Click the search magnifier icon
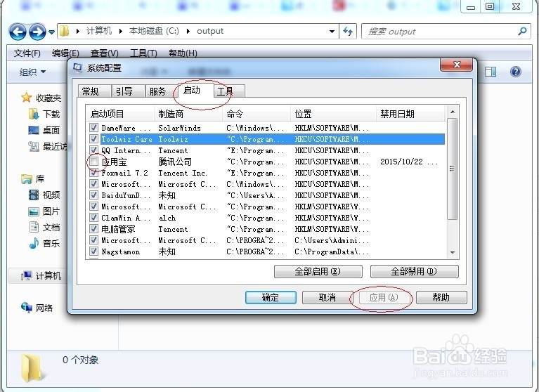The width and height of the screenshot is (539, 392). 522,32
